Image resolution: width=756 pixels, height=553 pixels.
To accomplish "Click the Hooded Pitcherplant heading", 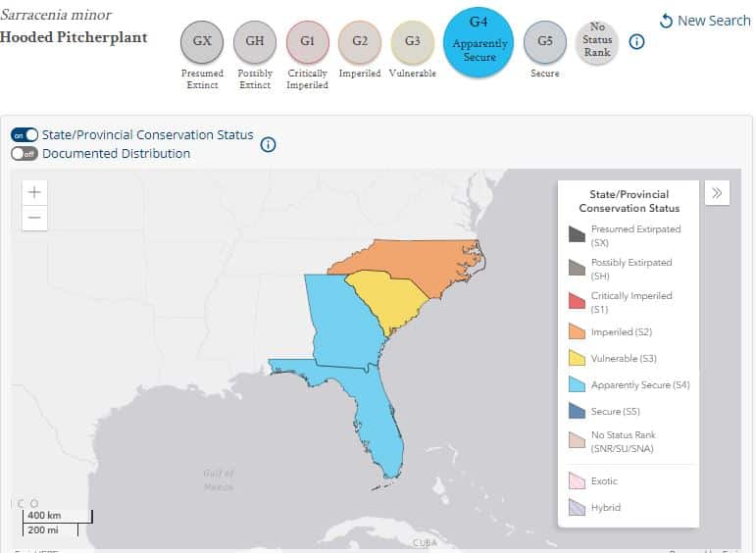I will click(x=74, y=37).
